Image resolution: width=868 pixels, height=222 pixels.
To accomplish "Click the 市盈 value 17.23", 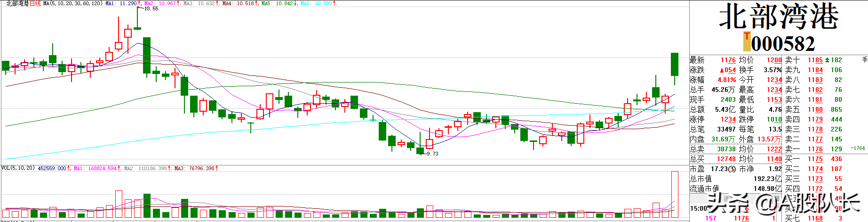I will tap(719, 169).
